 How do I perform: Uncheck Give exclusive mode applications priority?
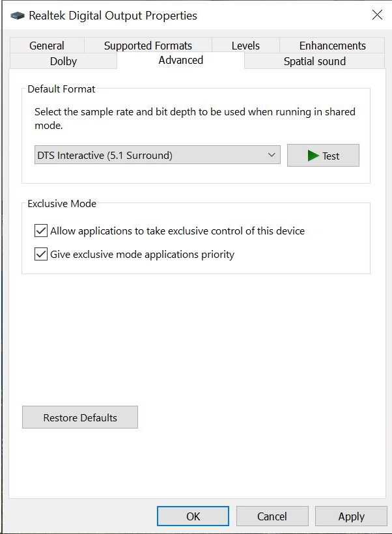pyautogui.click(x=41, y=254)
